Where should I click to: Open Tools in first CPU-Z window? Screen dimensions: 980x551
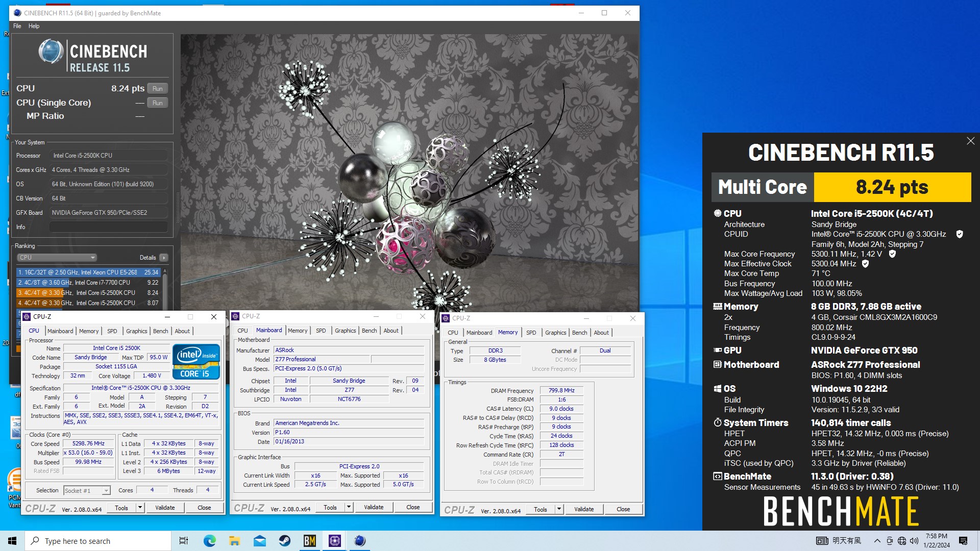point(121,508)
